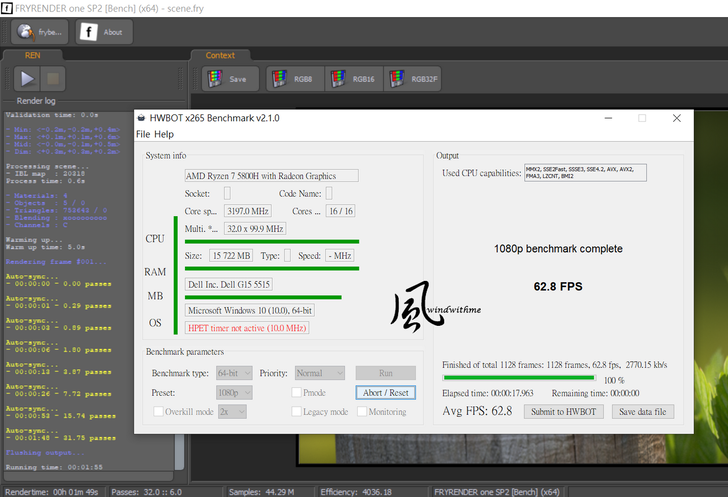Click the Abort / Reset button
The width and height of the screenshot is (728, 497).
pos(383,392)
